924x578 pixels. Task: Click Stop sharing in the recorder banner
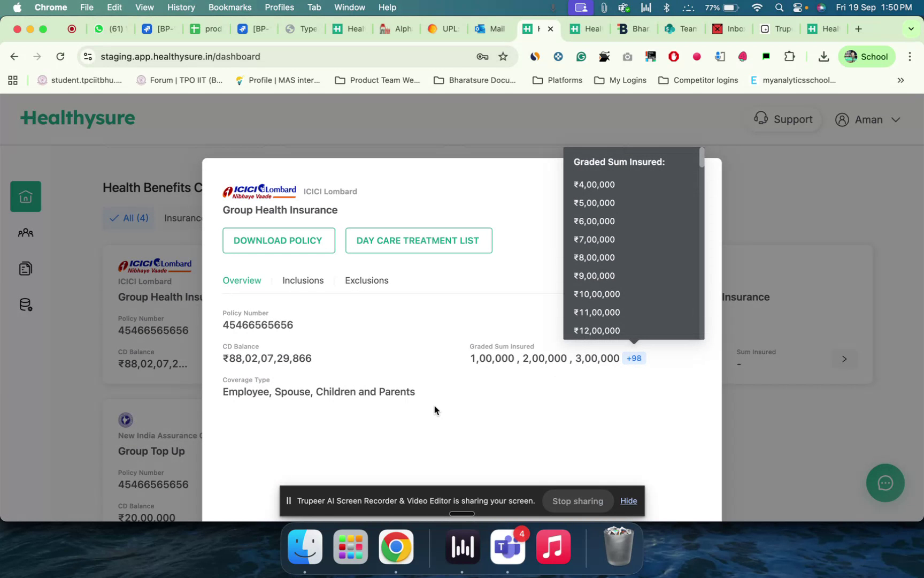[577, 501]
